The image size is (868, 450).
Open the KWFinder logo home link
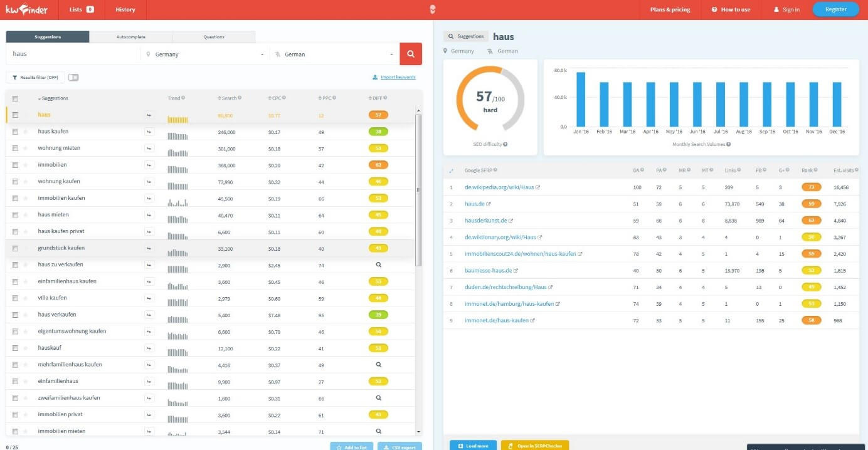point(26,9)
